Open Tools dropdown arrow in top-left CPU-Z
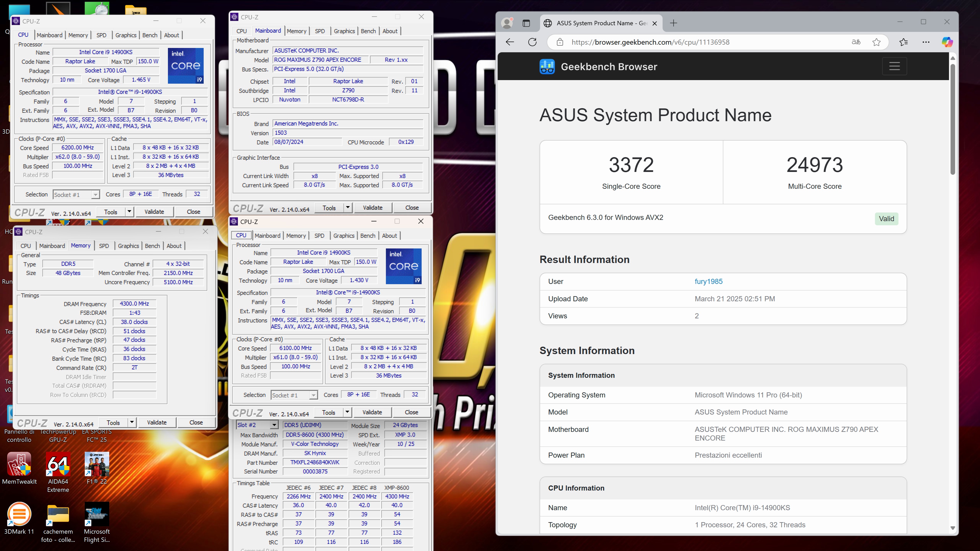This screenshot has width=980, height=551. point(129,212)
